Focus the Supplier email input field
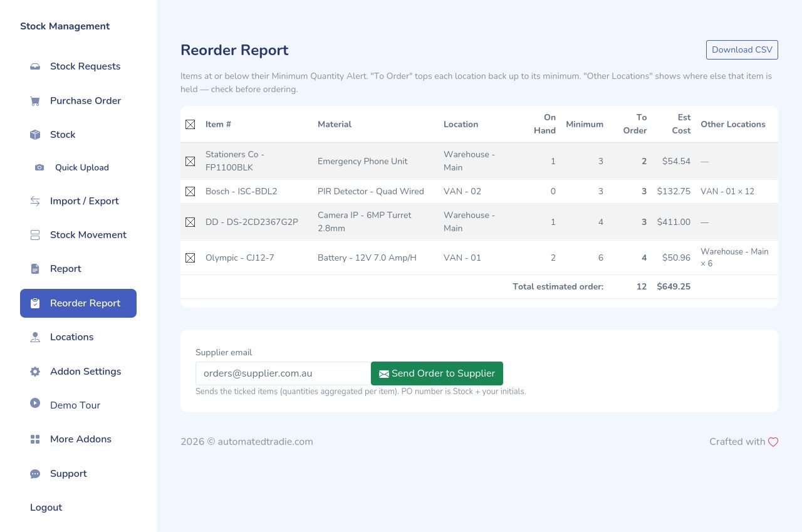Viewport: 802px width, 532px height. (x=283, y=373)
